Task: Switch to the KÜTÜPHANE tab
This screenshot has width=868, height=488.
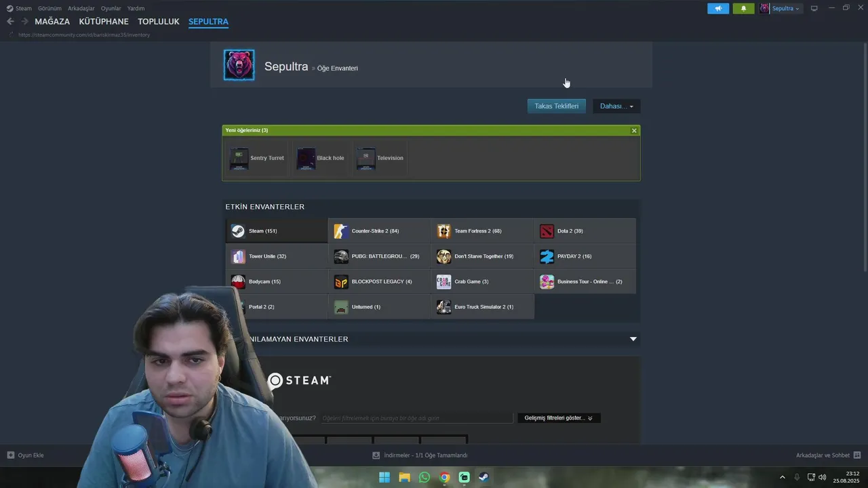Action: [x=104, y=22]
